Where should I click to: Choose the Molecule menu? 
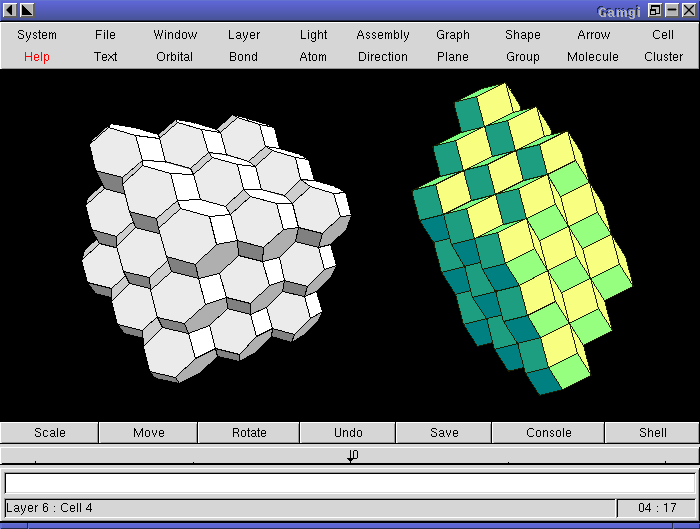(x=592, y=57)
